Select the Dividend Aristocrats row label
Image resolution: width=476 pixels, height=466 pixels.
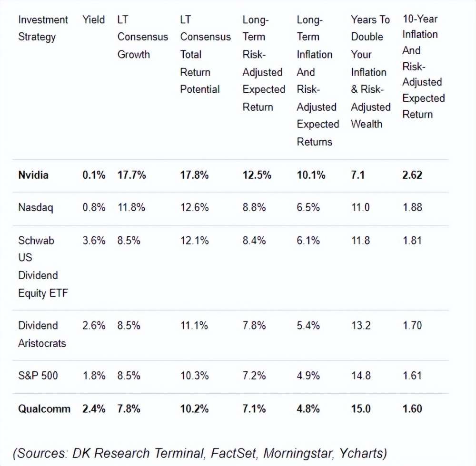tap(42, 334)
